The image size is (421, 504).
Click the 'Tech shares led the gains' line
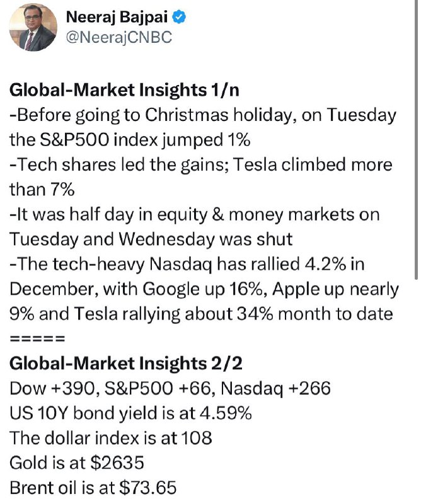tap(201, 165)
